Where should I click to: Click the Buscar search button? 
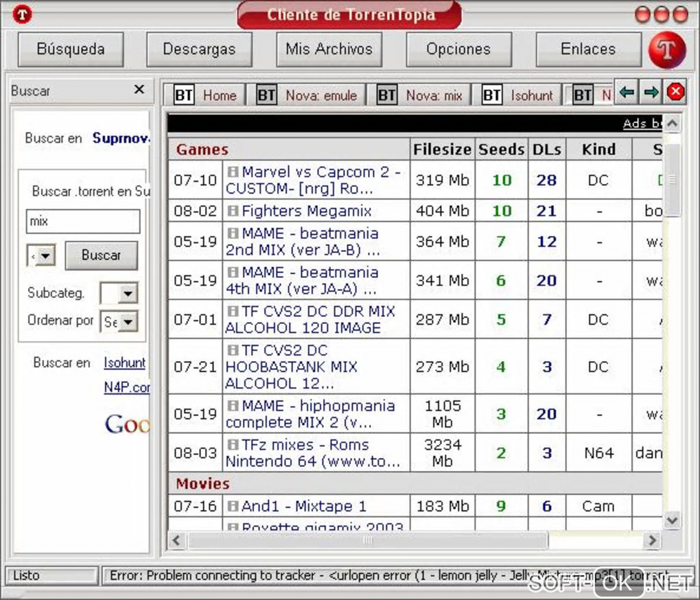[x=102, y=255]
